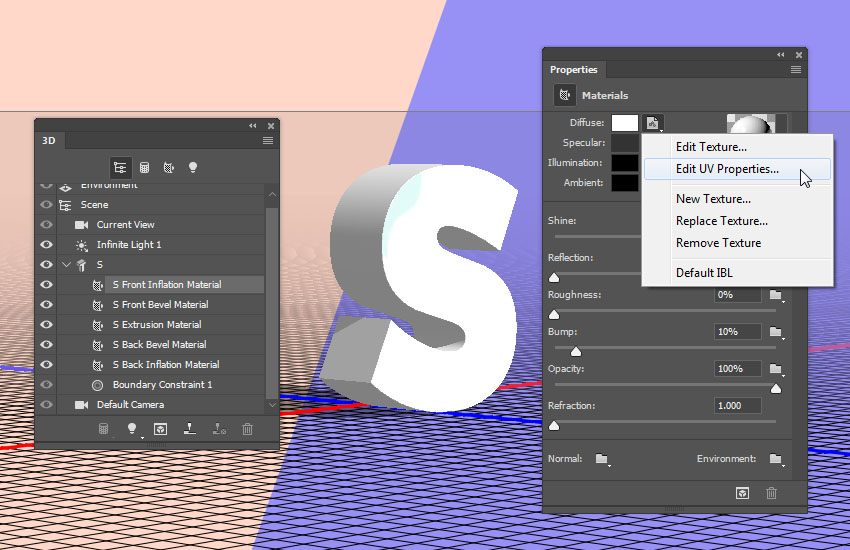Select S Back Inflation Material item
The height and width of the screenshot is (550, 850).
pyautogui.click(x=165, y=365)
